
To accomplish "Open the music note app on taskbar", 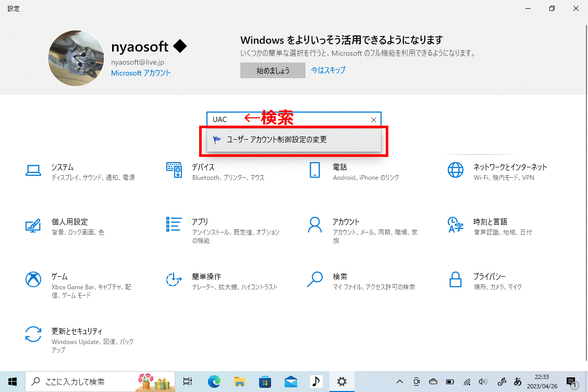I will pos(316,382).
